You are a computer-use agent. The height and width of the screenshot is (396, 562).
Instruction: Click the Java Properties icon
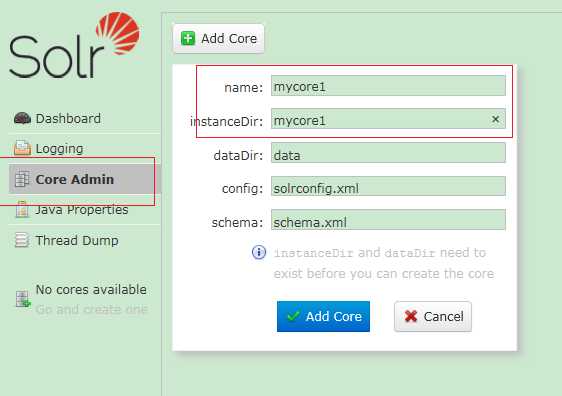click(x=22, y=209)
